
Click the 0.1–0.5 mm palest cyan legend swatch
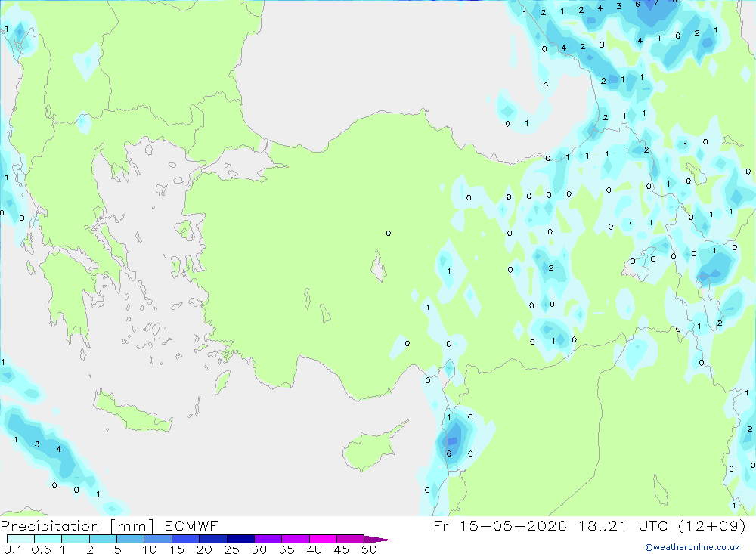pos(20,539)
